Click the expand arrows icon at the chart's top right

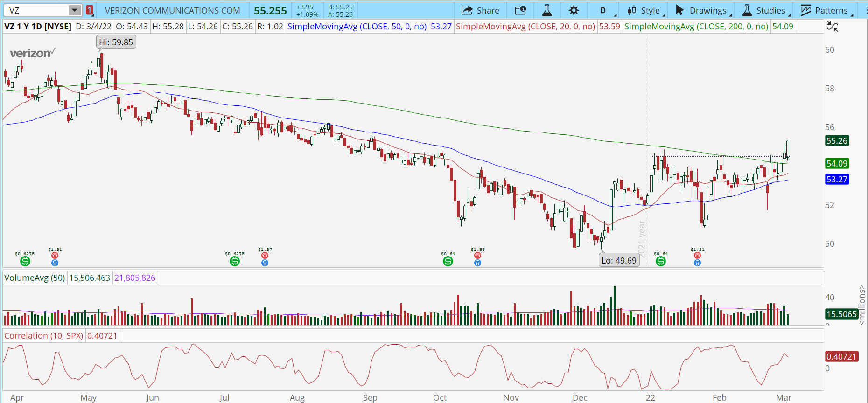[x=832, y=26]
